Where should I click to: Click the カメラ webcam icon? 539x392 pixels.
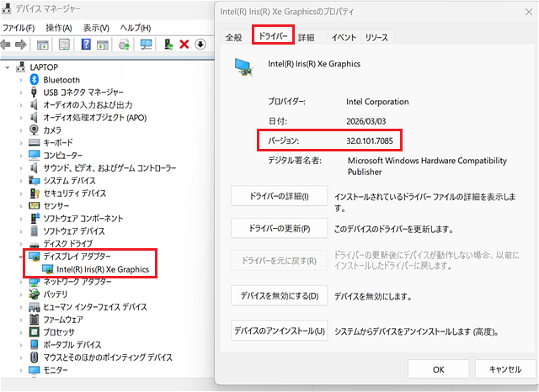coord(34,130)
